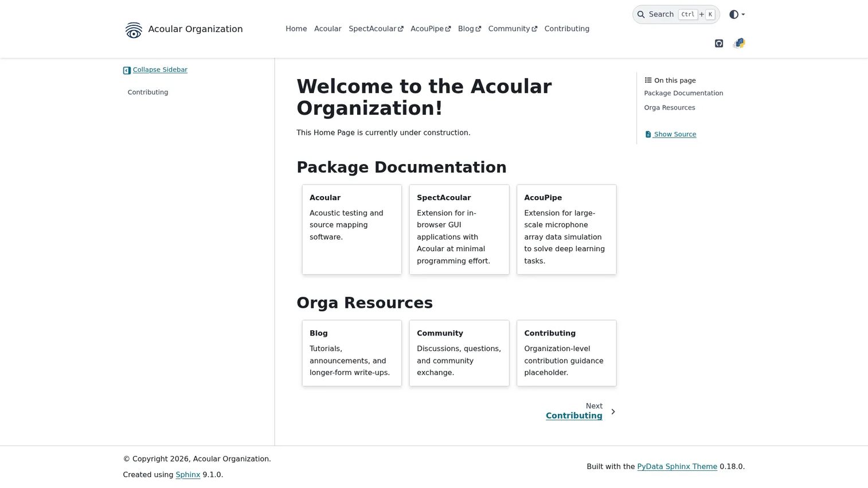Open the Blog navigation link
The height and width of the screenshot is (488, 868).
(x=470, y=29)
